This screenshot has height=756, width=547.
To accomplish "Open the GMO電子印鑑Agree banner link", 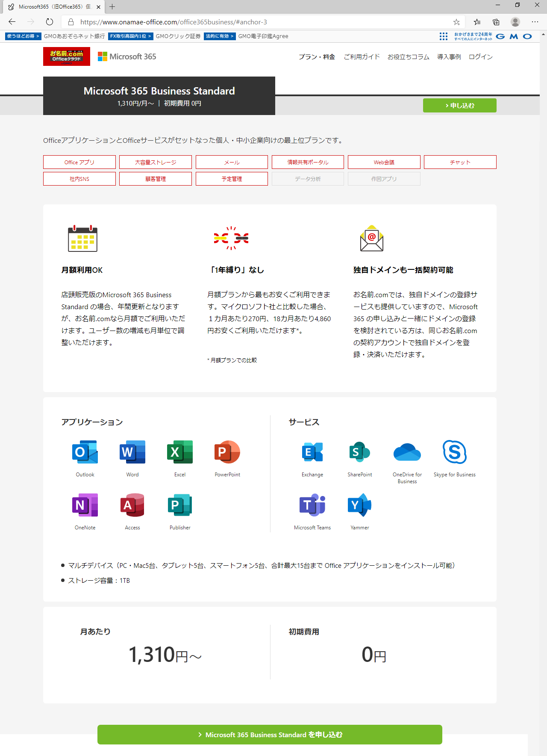I will pyautogui.click(x=246, y=36).
